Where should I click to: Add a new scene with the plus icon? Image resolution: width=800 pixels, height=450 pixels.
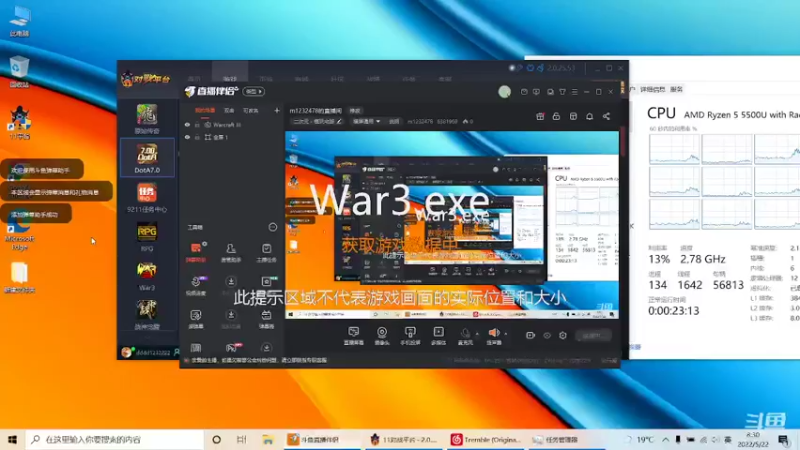[277, 110]
